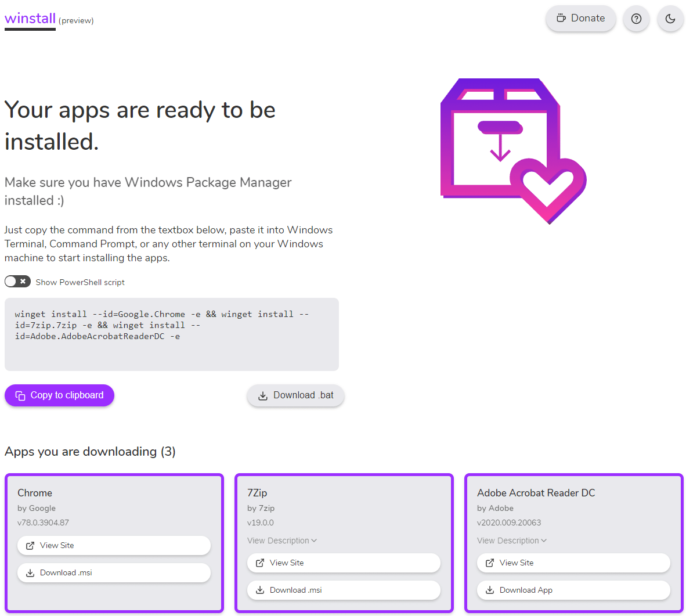Open View Site for Adobe Acrobat Reader
This screenshot has height=616, width=686.
[x=573, y=563]
